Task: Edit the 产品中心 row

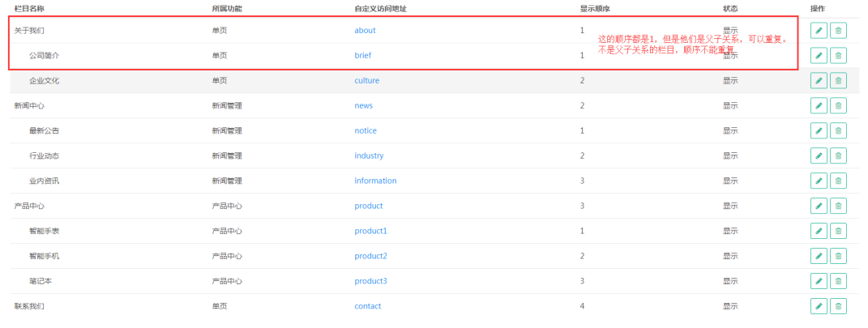Action: coord(819,206)
